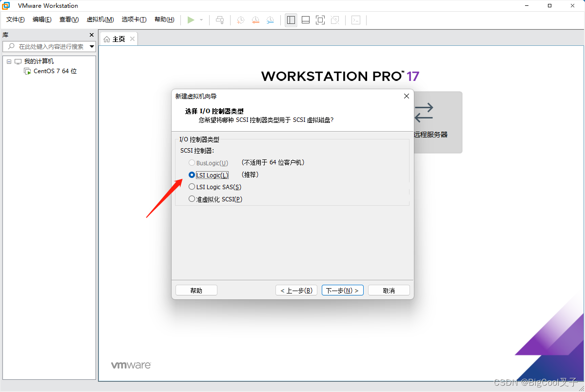Close the 新建虚拟机向导 dialog
This screenshot has width=585, height=392.
click(x=407, y=96)
